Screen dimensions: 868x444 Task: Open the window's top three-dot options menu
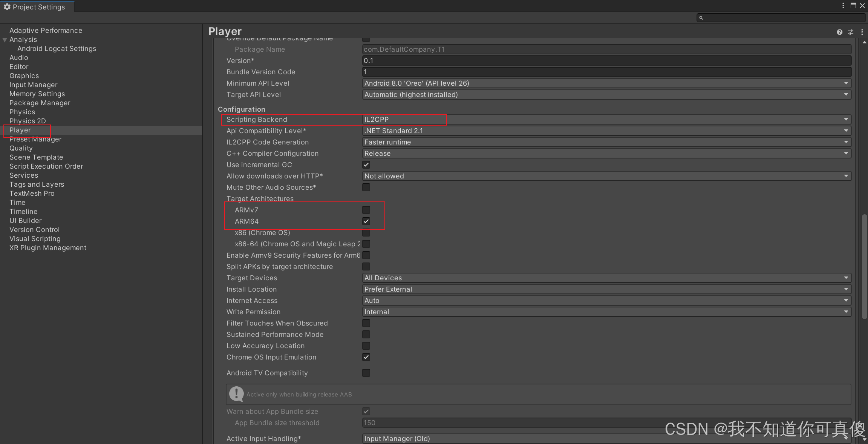(x=843, y=6)
